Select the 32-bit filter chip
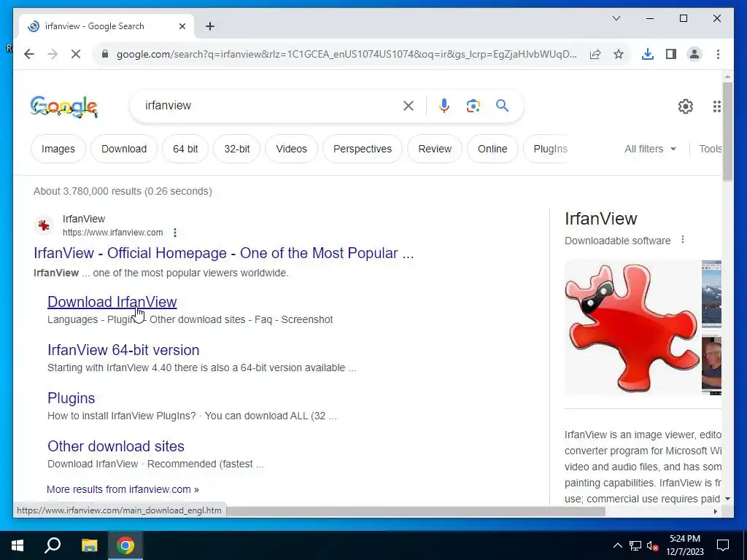Image resolution: width=747 pixels, height=560 pixels. click(237, 149)
